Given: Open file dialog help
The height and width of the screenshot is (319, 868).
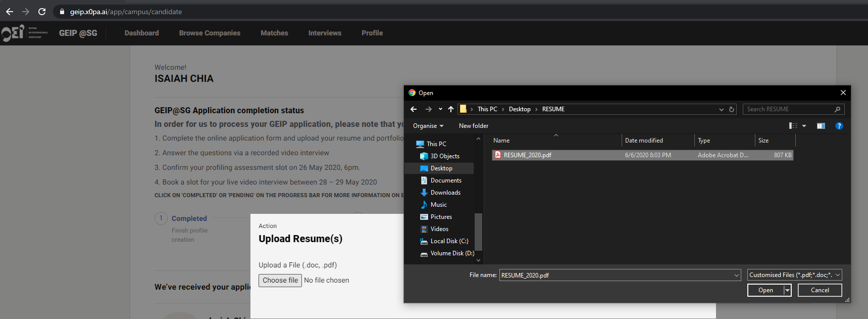Looking at the screenshot, I should (x=839, y=126).
